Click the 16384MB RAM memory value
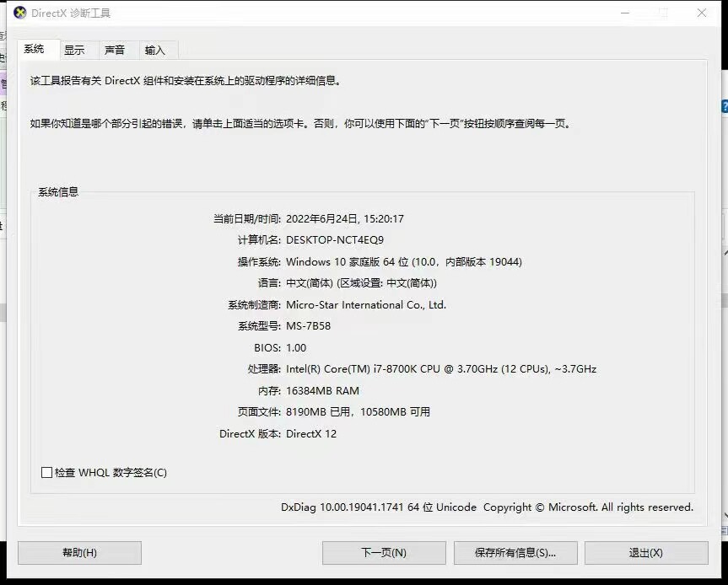Viewport: 728px width, 585px height. click(x=322, y=391)
